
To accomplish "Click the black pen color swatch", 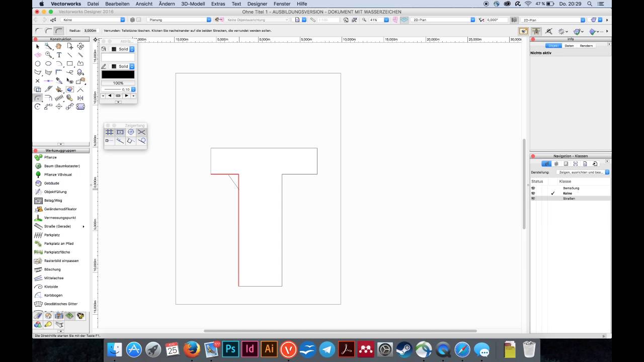I will [118, 74].
